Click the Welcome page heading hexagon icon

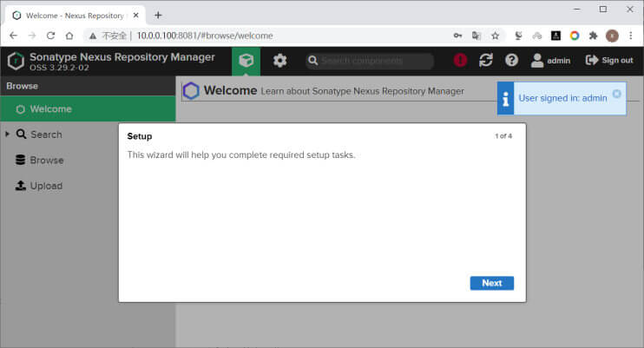click(x=191, y=91)
